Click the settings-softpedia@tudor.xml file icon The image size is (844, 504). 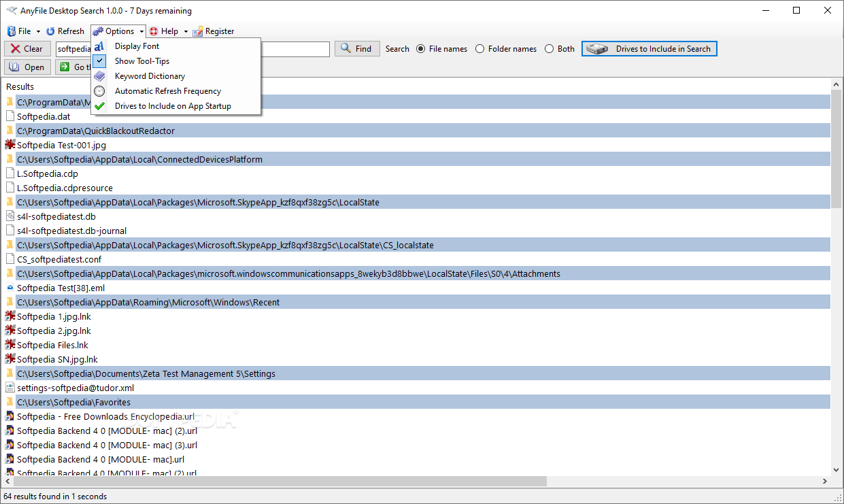coord(10,388)
